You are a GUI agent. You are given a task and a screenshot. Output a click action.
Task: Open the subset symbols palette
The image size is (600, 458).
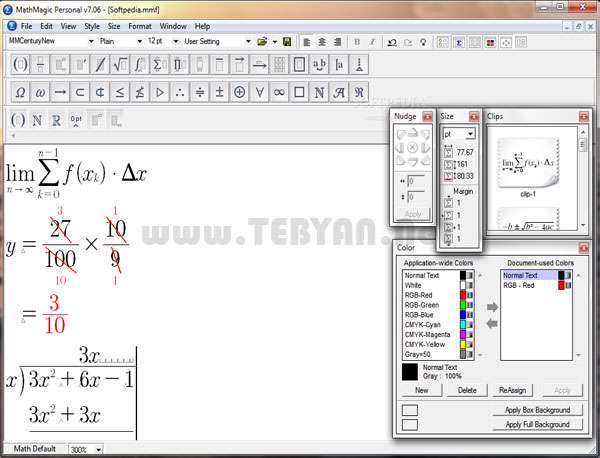click(80, 92)
